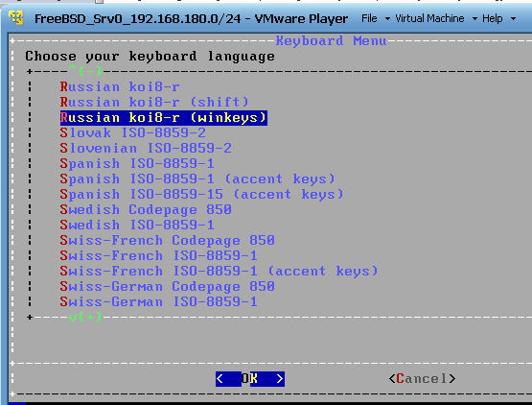Select Swedish Codepage 850 layout
Viewport: 532px width, 405px height.
pyautogui.click(x=146, y=209)
